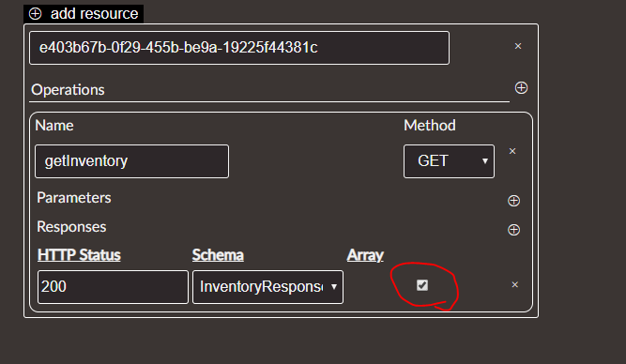Image resolution: width=626 pixels, height=364 pixels.
Task: Click the HTTP status field showing 200
Action: (113, 287)
